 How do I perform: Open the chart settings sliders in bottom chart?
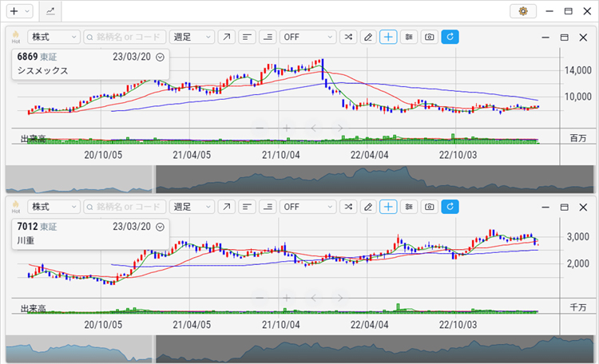[x=409, y=207]
